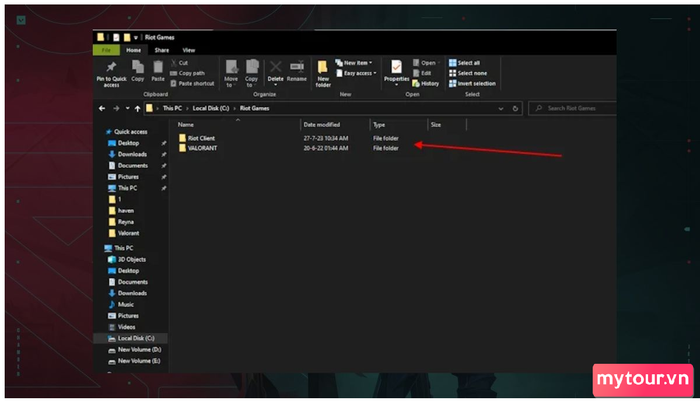
Task: Click Invert selection
Action: 472,84
